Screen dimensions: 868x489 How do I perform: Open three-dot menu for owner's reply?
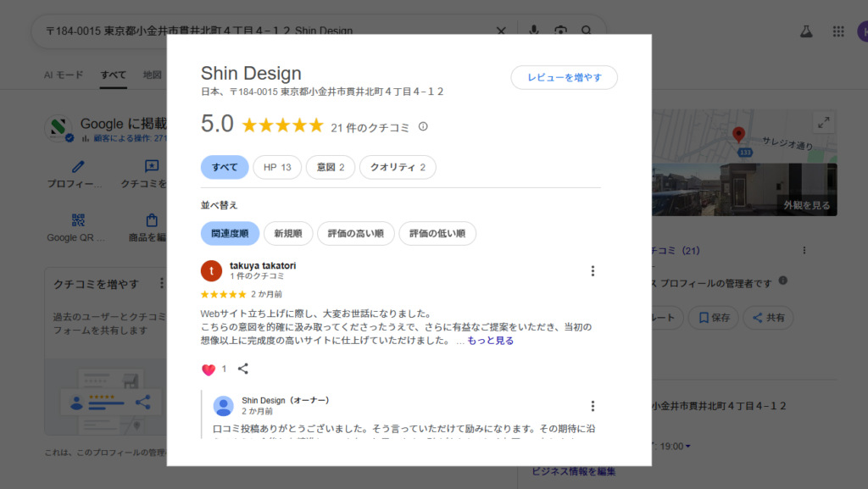click(593, 406)
